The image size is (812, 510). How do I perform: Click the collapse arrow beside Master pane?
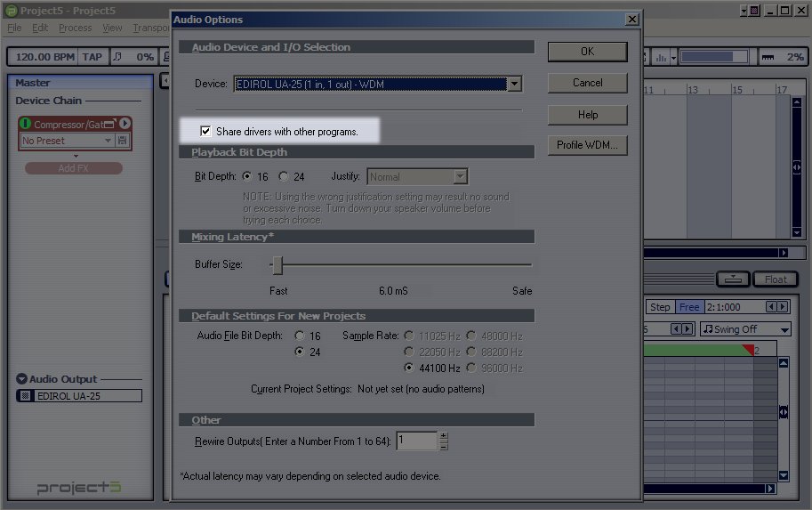pos(165,80)
